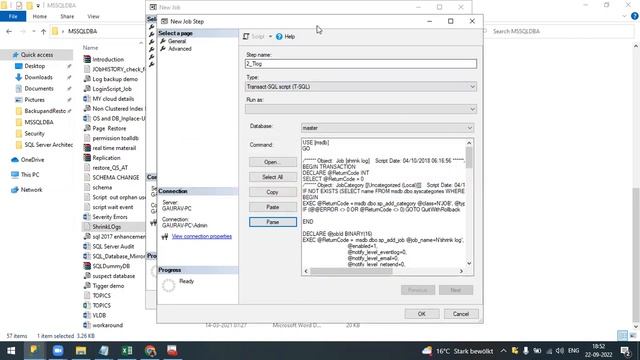Select the Severity Errors file
The image size is (640, 360).
pyautogui.click(x=110, y=217)
